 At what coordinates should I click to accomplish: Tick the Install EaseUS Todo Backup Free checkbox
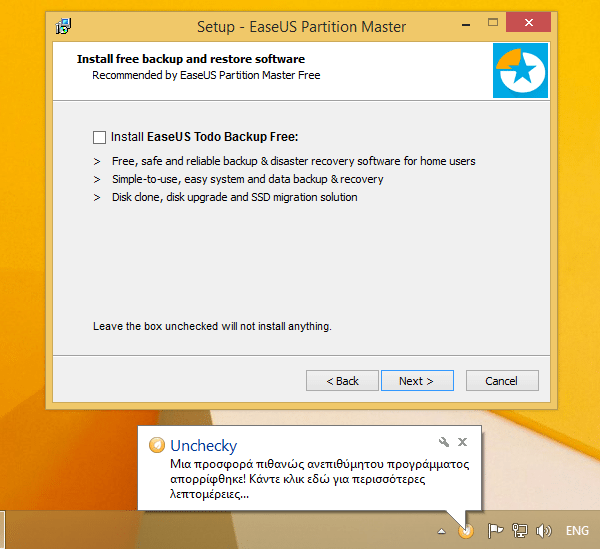point(99,137)
